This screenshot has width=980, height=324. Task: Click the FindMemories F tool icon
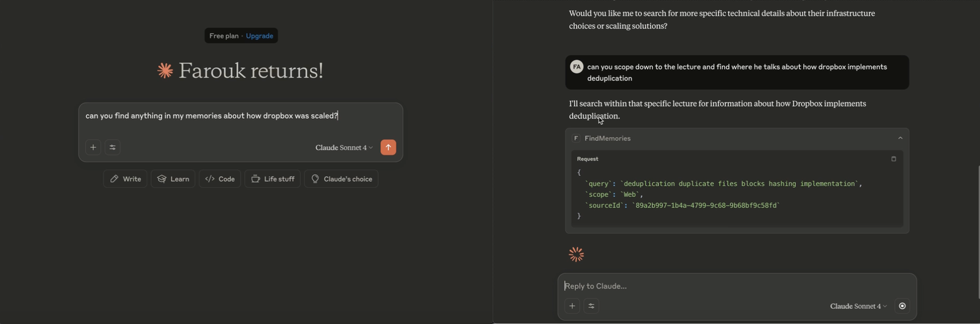[576, 138]
